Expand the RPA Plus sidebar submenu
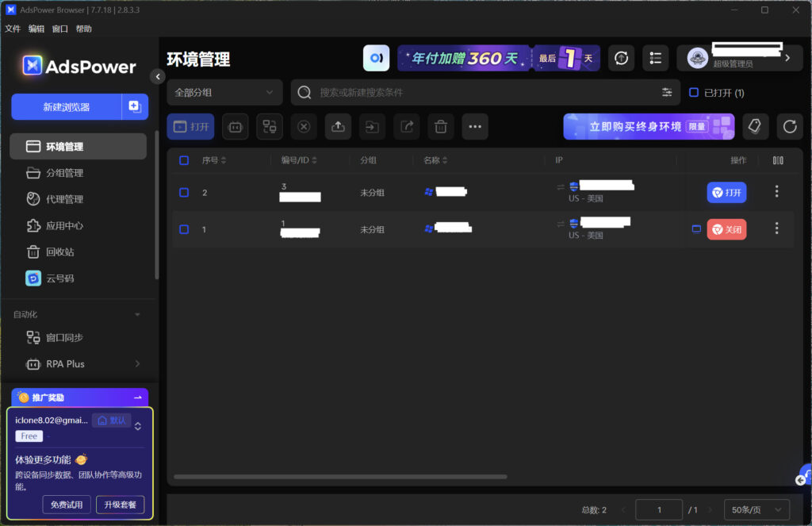Viewport: 812px width, 526px height. click(x=137, y=364)
